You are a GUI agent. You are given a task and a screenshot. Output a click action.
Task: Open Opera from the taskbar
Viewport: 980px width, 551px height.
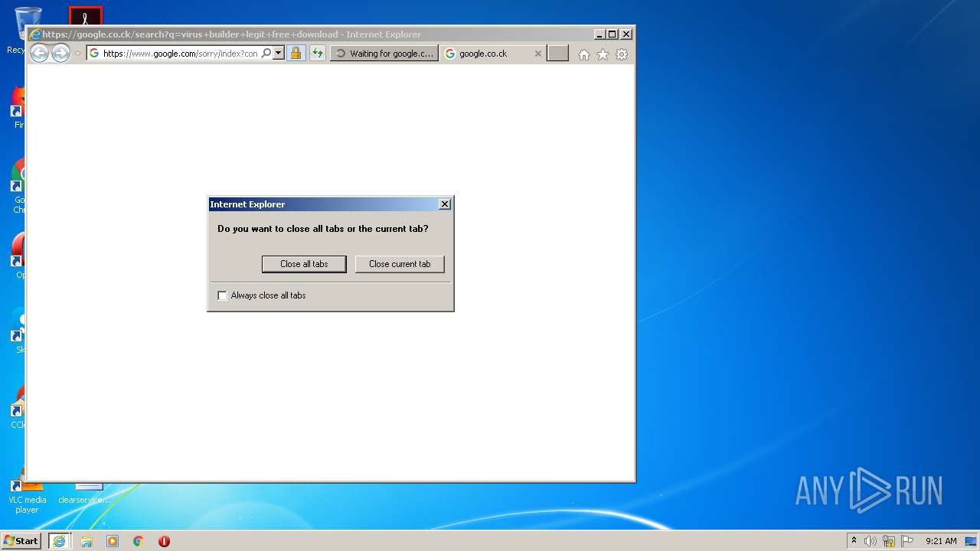pyautogui.click(x=164, y=541)
